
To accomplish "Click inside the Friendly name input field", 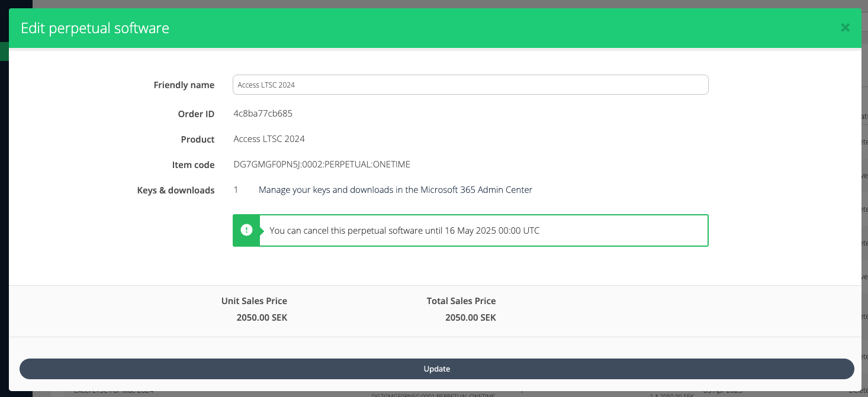I will click(471, 85).
